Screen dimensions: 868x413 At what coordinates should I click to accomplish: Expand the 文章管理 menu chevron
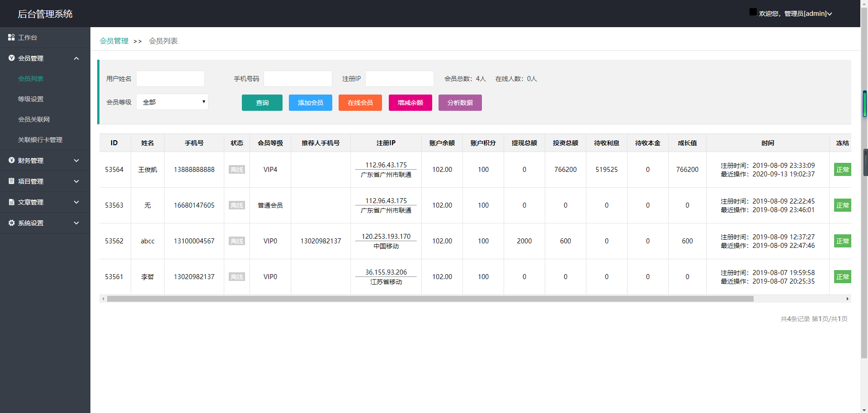click(76, 202)
